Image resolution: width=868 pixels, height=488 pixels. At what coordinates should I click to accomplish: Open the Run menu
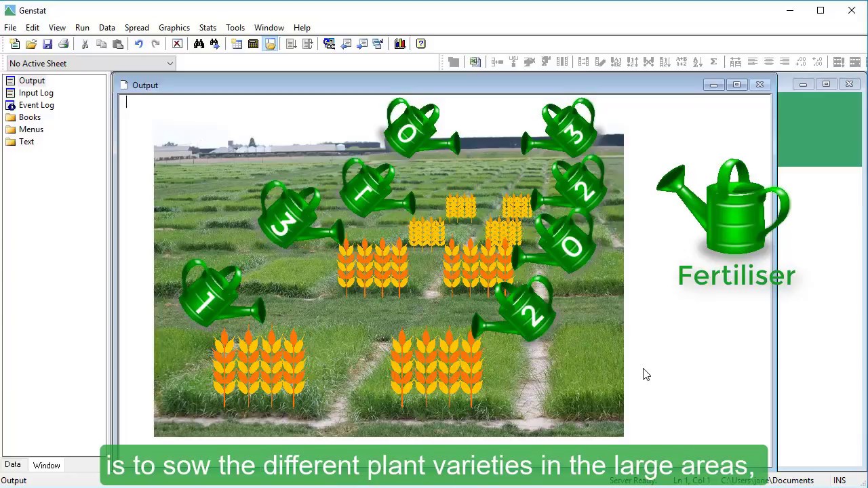click(82, 28)
